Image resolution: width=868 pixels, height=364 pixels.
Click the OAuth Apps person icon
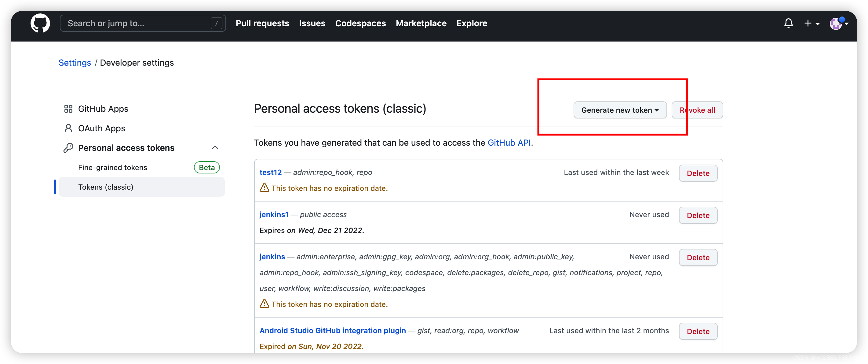coord(68,128)
